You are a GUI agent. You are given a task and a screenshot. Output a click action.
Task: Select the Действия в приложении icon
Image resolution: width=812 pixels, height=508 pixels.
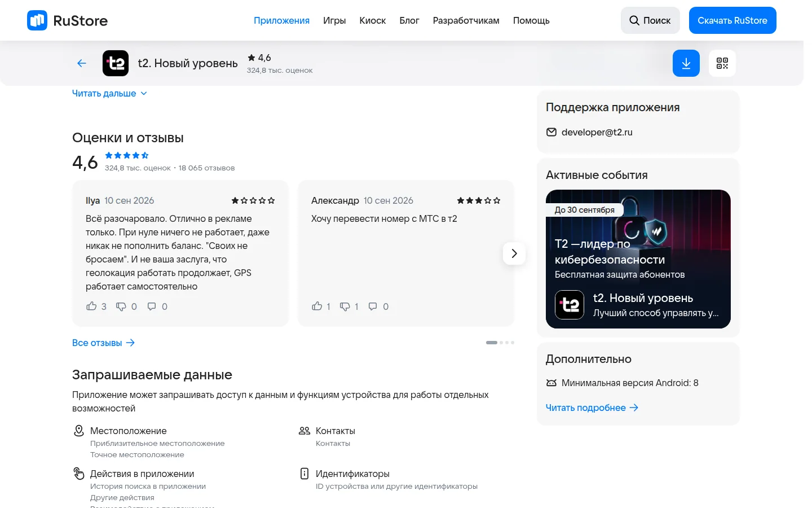click(x=79, y=474)
